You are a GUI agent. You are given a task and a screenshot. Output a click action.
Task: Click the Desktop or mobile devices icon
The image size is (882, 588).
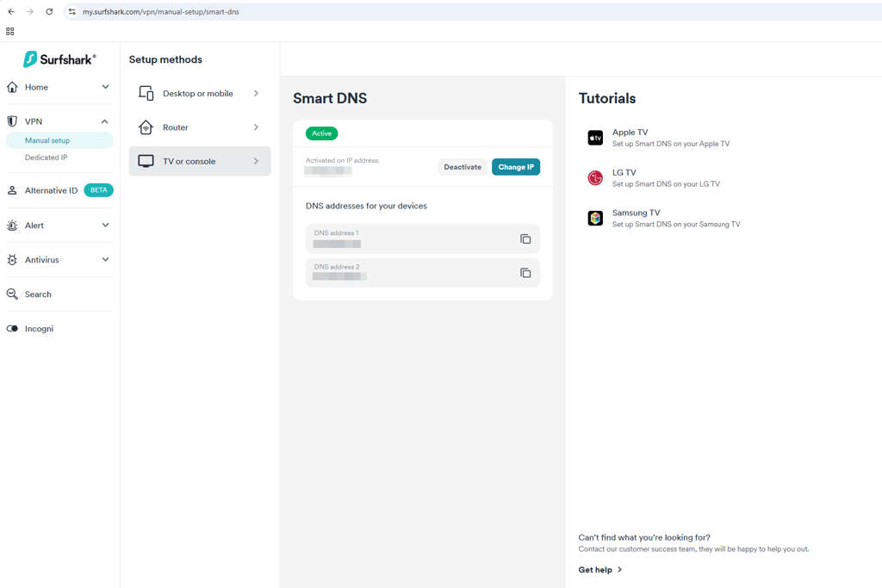[146, 93]
